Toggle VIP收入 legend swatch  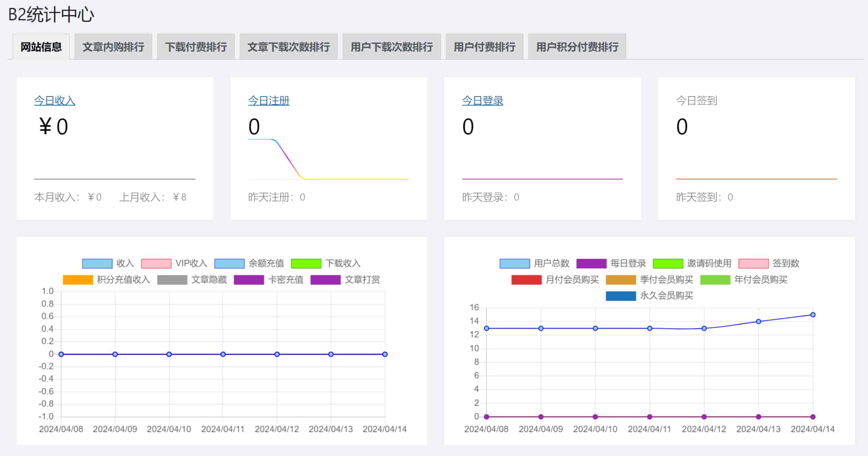click(156, 263)
